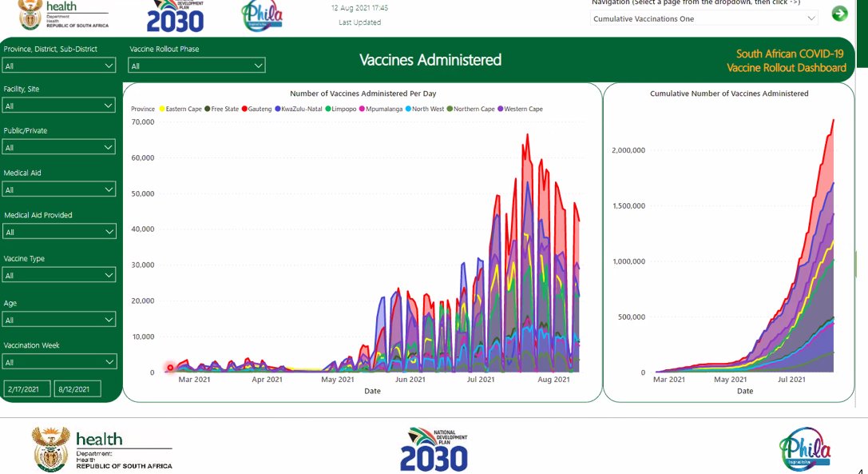Open the Medical Aid filter dropdown
This screenshot has height=474, width=868.
(x=58, y=189)
